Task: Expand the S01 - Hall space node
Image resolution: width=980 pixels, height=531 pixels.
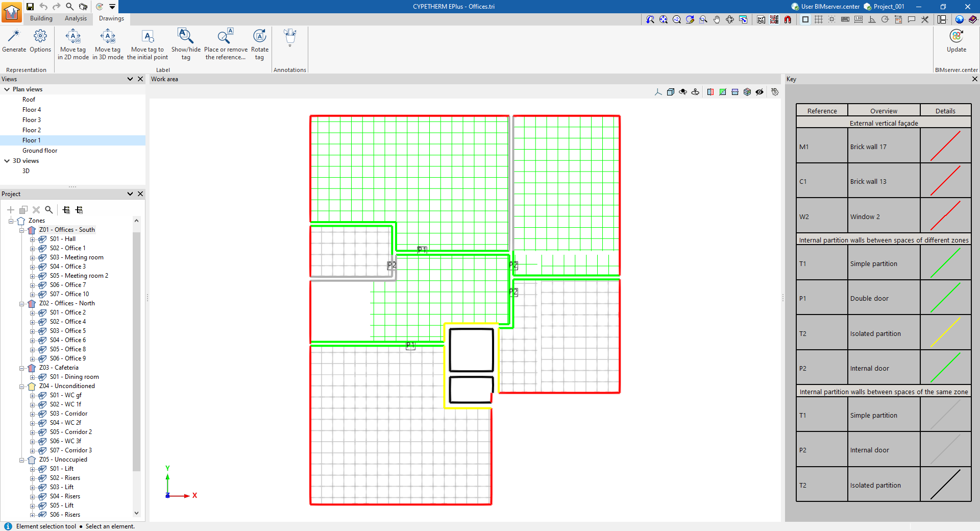Action: [33, 239]
